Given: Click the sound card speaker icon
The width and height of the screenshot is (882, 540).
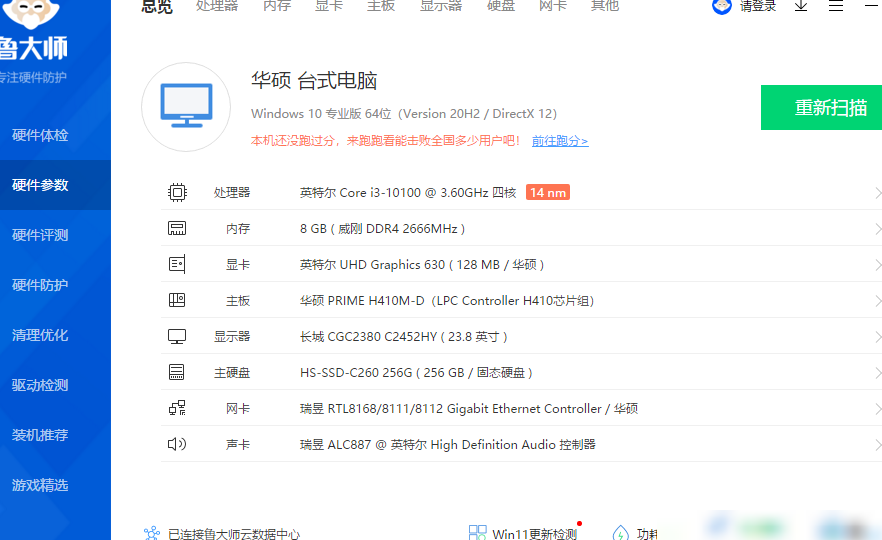Looking at the screenshot, I should (177, 444).
